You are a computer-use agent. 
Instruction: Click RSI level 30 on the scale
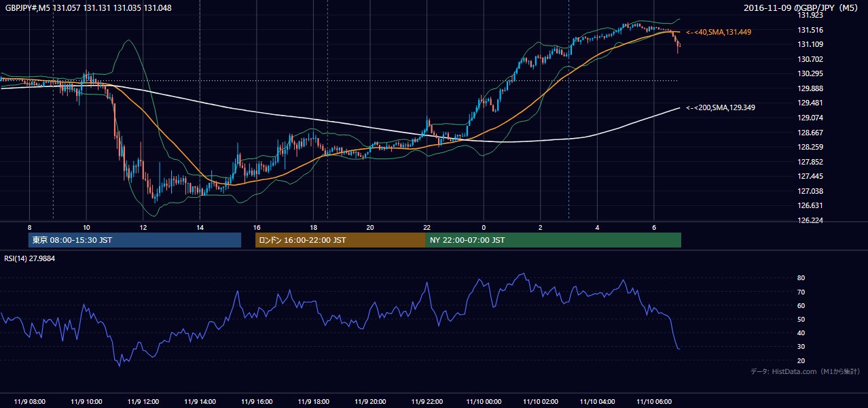[x=801, y=346]
